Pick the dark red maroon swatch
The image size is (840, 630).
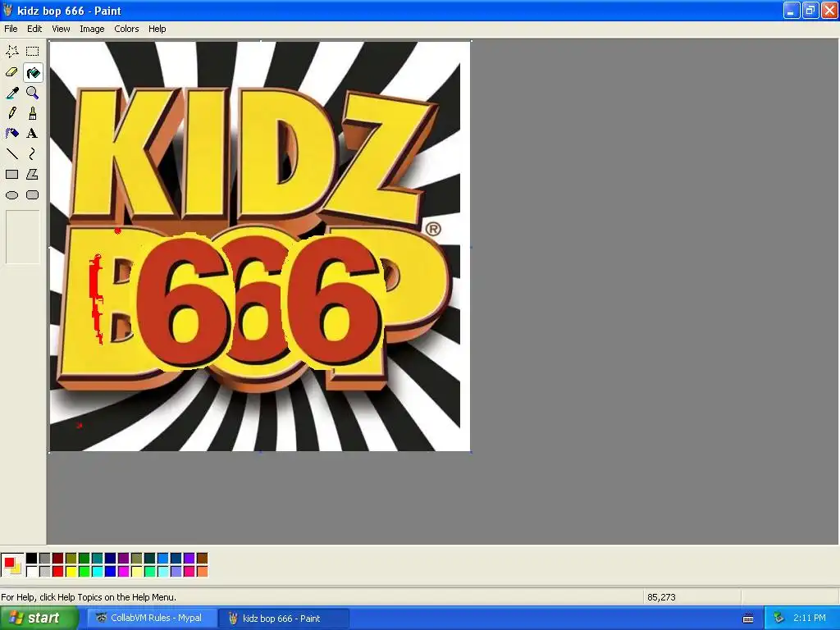pyautogui.click(x=58, y=559)
